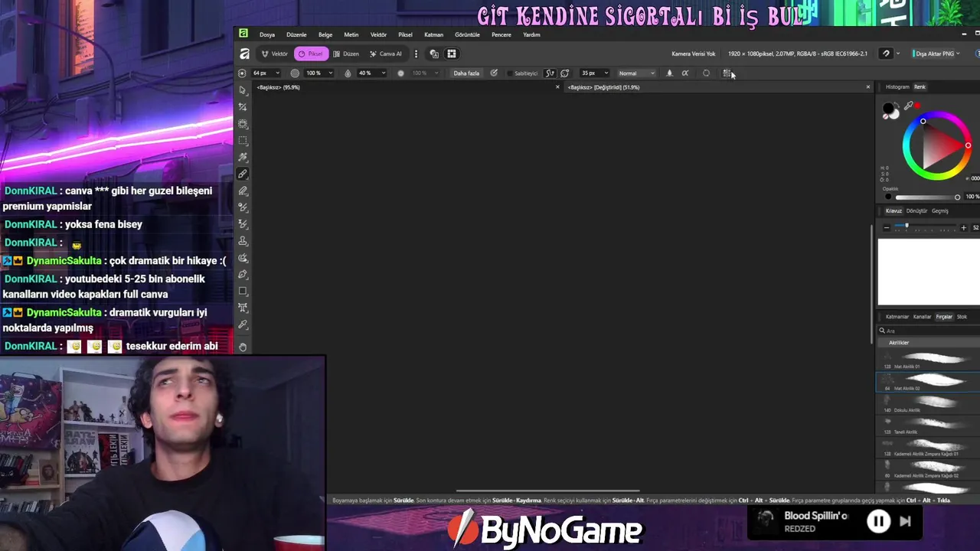Screen dimensions: 980x551
Task: Switch to the Histogram tab
Action: coord(897,86)
